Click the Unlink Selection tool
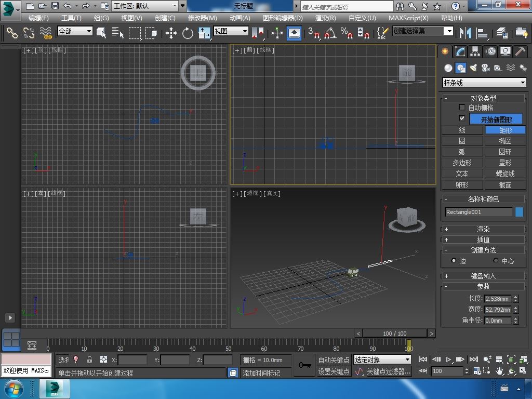Viewport: 532px width, 399px height. pyautogui.click(x=29, y=33)
